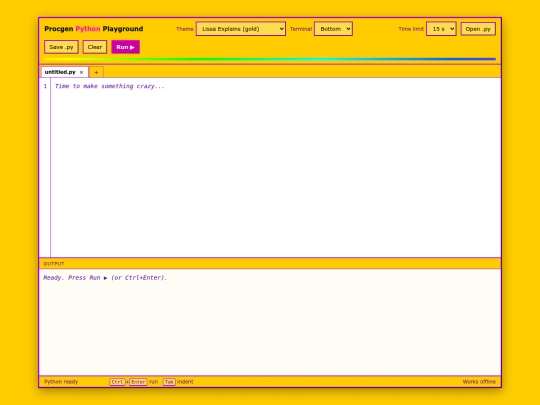Click the Enter key hint
The image size is (540, 405).
point(138,382)
